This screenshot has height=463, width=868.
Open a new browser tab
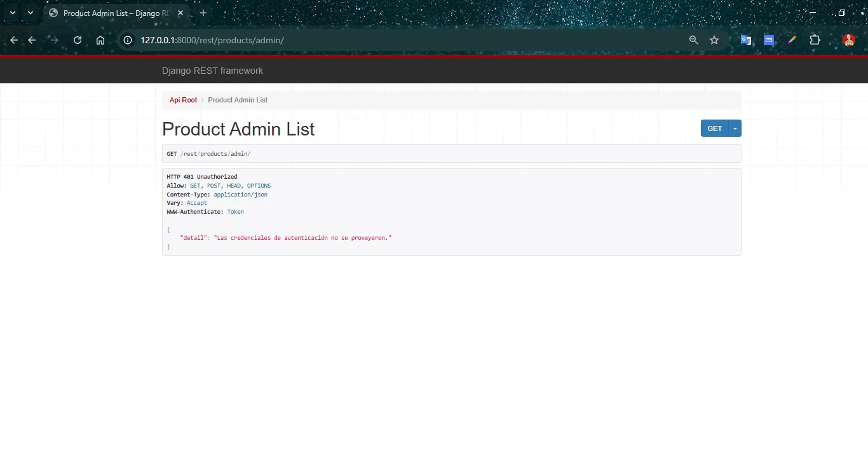pyautogui.click(x=203, y=13)
